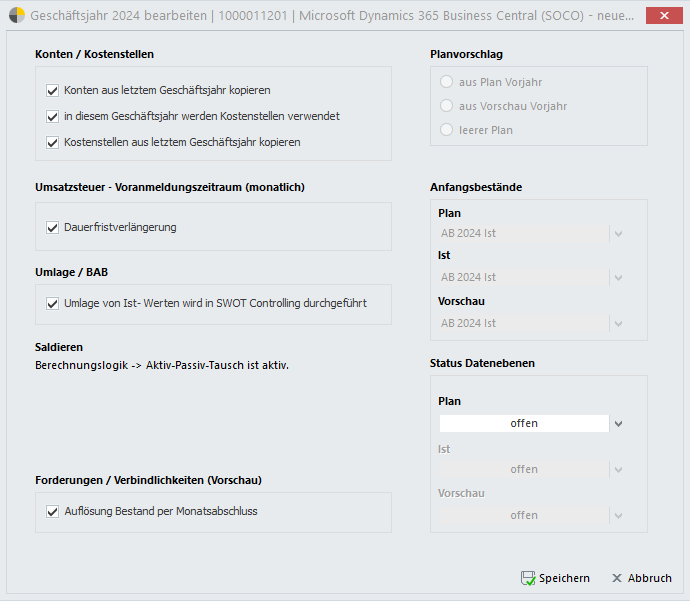690x603 pixels.
Task: Choose aus Vorschau Vorjahr radio option
Action: (447, 106)
